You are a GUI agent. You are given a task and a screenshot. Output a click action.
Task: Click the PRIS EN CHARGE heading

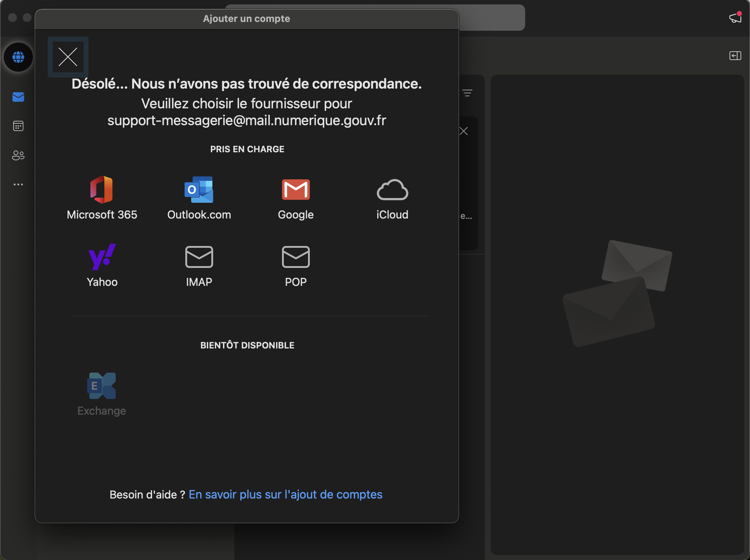pyautogui.click(x=247, y=149)
